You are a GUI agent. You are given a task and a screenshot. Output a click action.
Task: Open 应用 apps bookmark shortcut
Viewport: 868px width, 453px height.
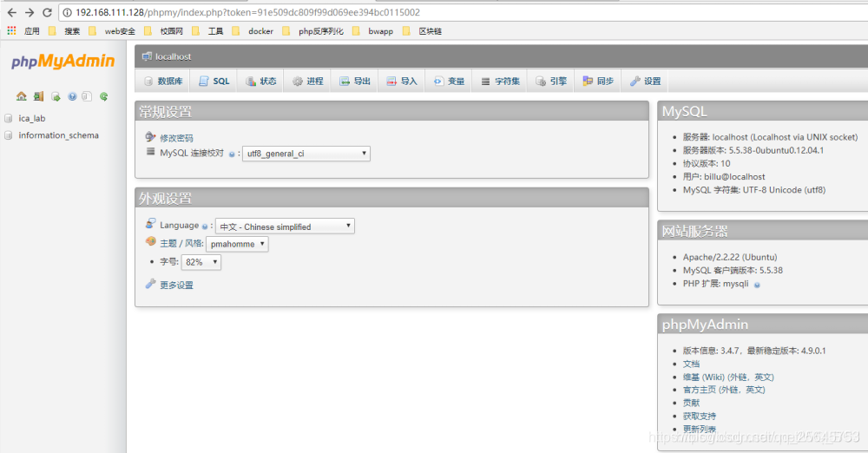tap(23, 31)
